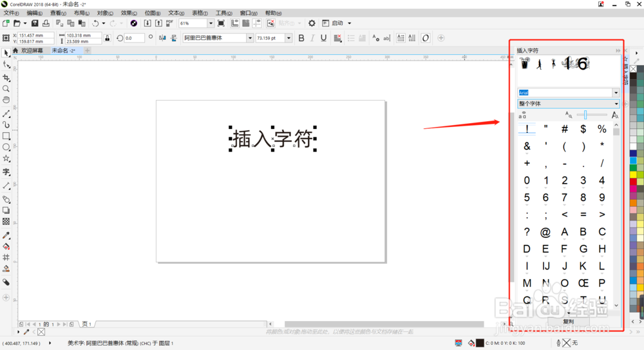The width and height of the screenshot is (644, 350).
Task: Click the New document icon
Action: pos(6,23)
